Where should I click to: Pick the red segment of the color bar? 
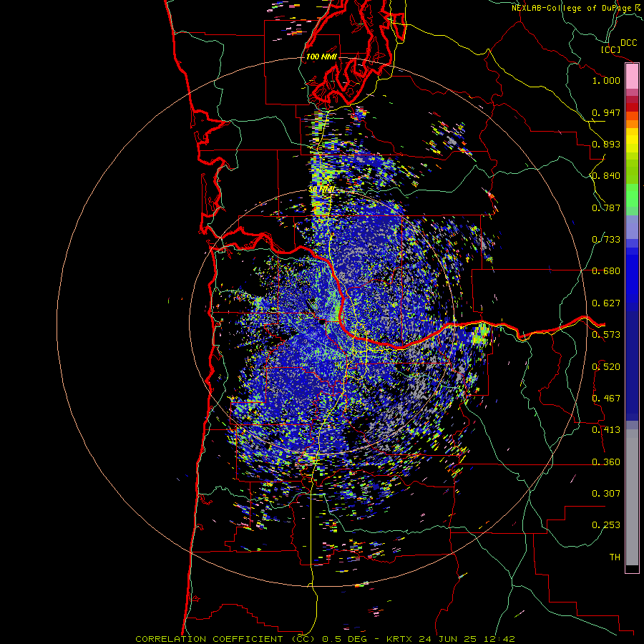point(632,107)
